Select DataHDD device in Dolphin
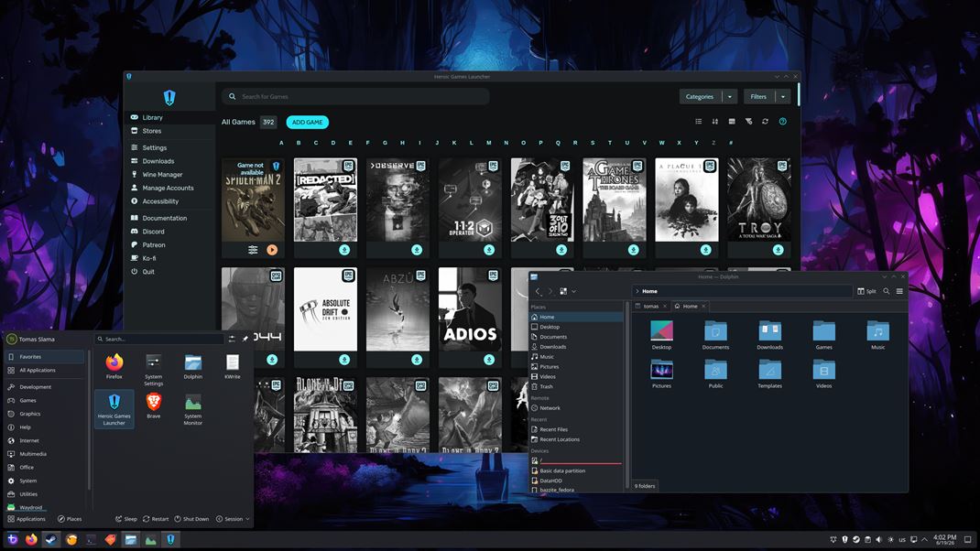 click(576, 481)
